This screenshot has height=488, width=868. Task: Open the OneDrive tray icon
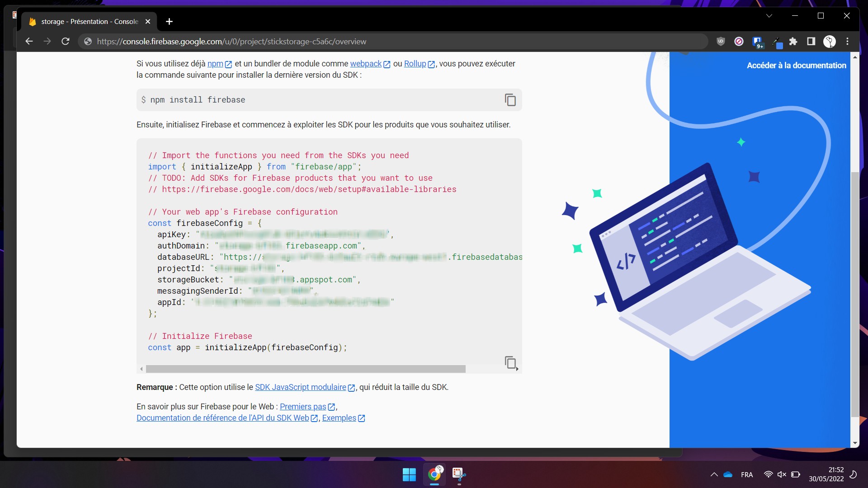point(728,474)
